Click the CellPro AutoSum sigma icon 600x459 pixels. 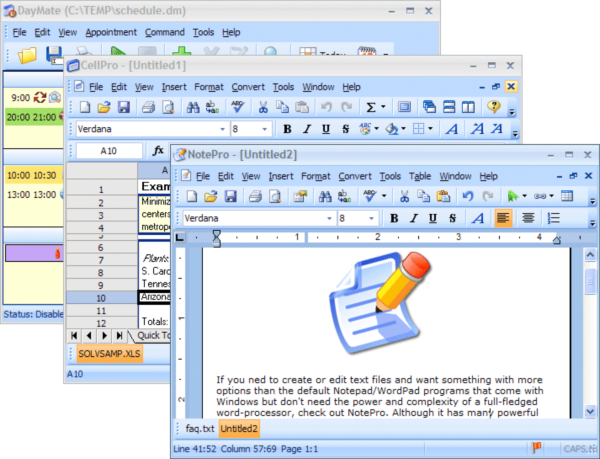pos(370,107)
